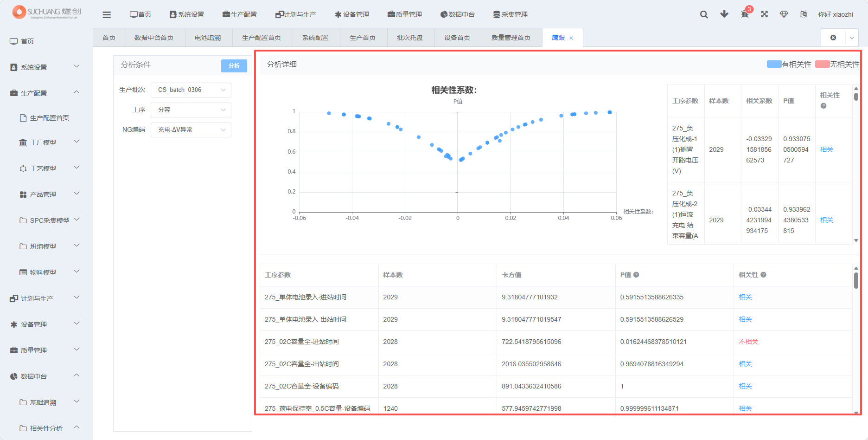Click the 相关系数 header in top table
Image resolution: width=868 pixels, height=440 pixels.
point(759,101)
